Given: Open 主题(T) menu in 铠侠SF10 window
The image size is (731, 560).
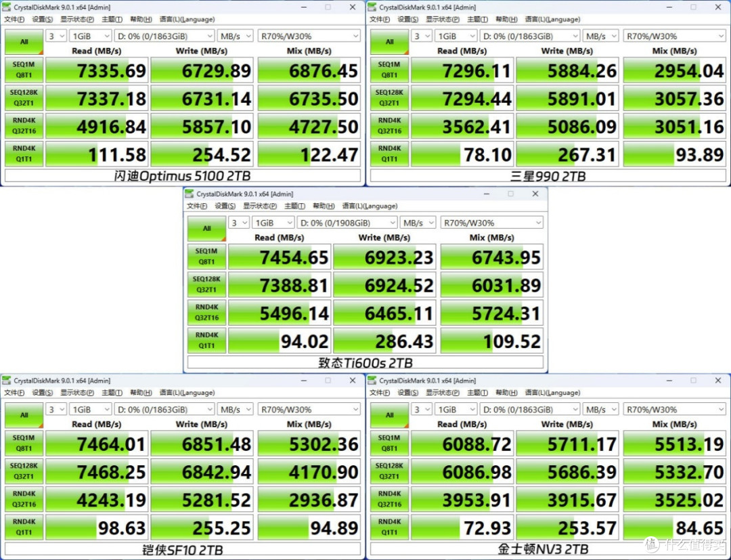Looking at the screenshot, I should pyautogui.click(x=112, y=393).
